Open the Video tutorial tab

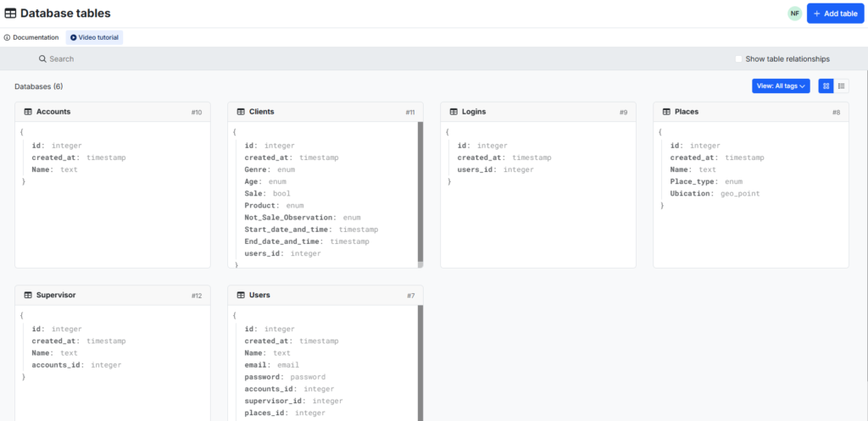point(96,37)
